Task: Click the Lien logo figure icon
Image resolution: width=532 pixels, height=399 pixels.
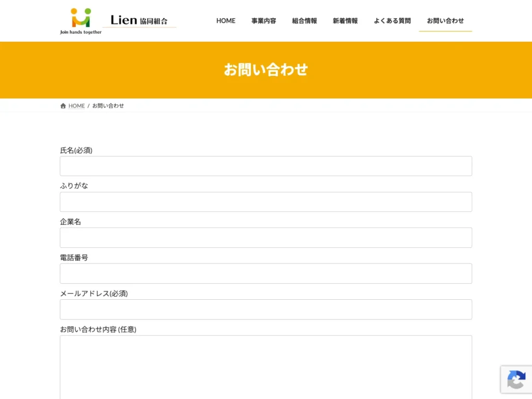Action: [81, 18]
